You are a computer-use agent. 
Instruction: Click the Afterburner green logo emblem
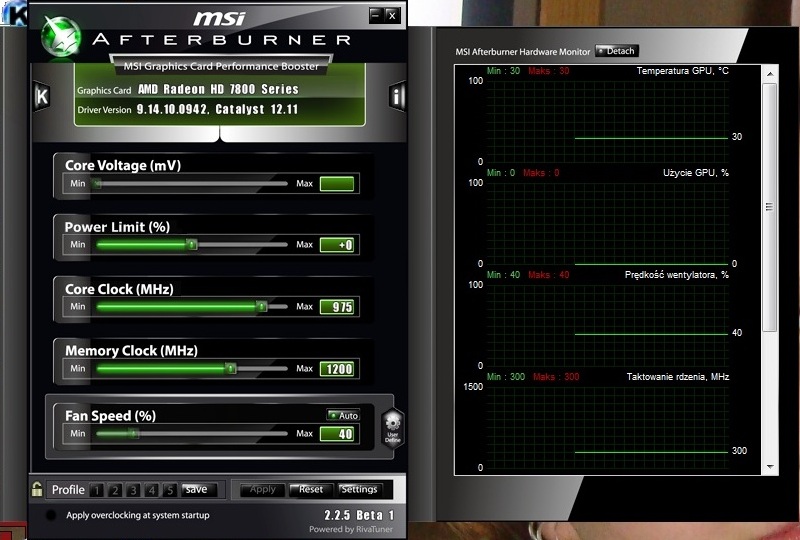[61, 37]
